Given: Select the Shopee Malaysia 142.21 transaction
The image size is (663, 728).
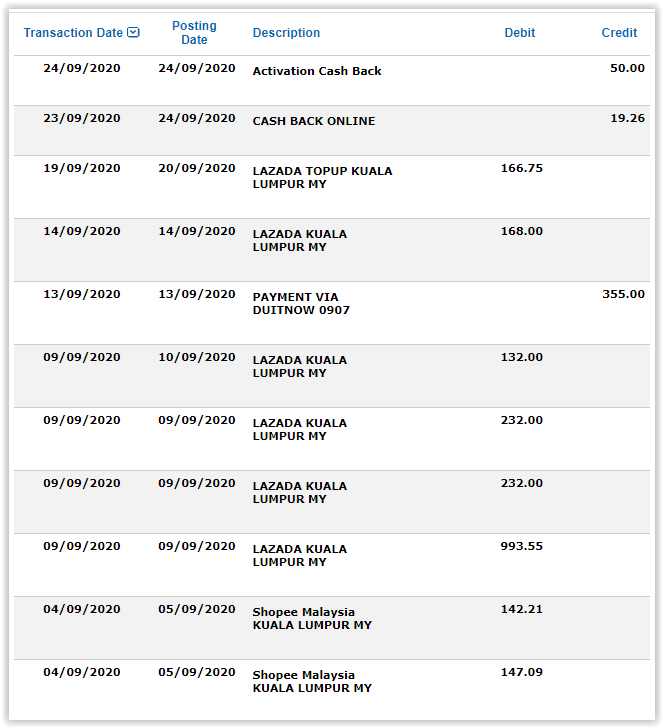Looking at the screenshot, I should coord(332,628).
